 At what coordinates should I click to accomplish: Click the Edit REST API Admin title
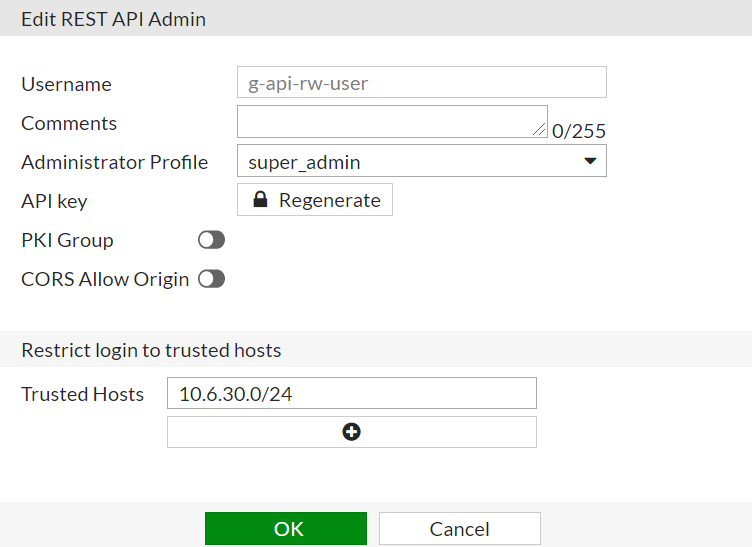pyautogui.click(x=114, y=19)
